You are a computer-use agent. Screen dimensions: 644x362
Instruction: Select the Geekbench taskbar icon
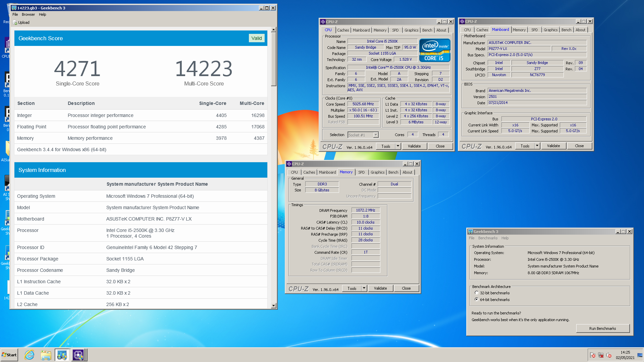point(62,355)
